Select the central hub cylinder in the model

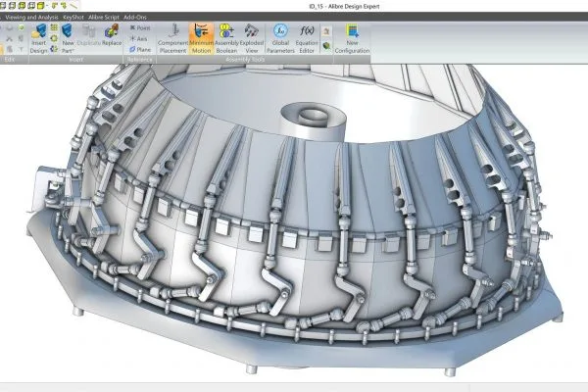coord(314,121)
